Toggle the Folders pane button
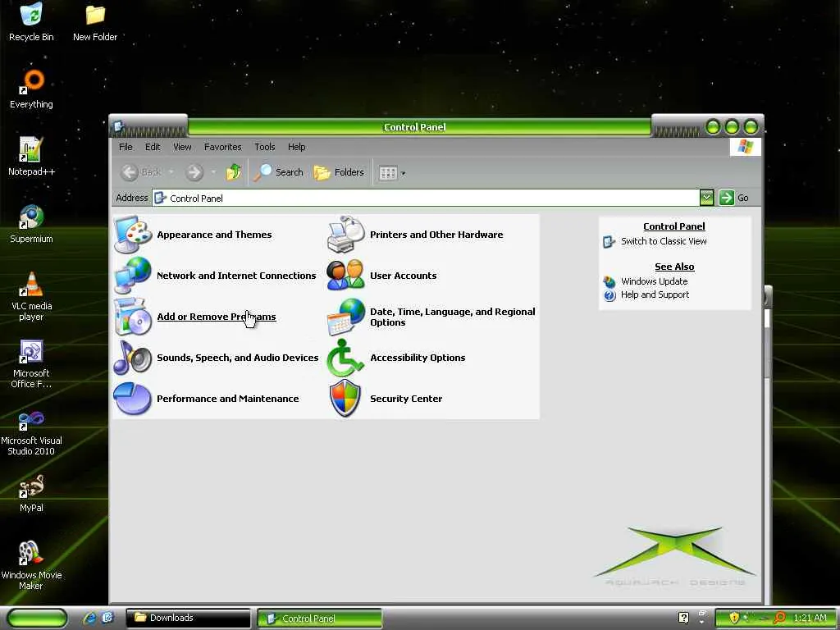Screen dimensions: 840x630 pyautogui.click(x=339, y=172)
